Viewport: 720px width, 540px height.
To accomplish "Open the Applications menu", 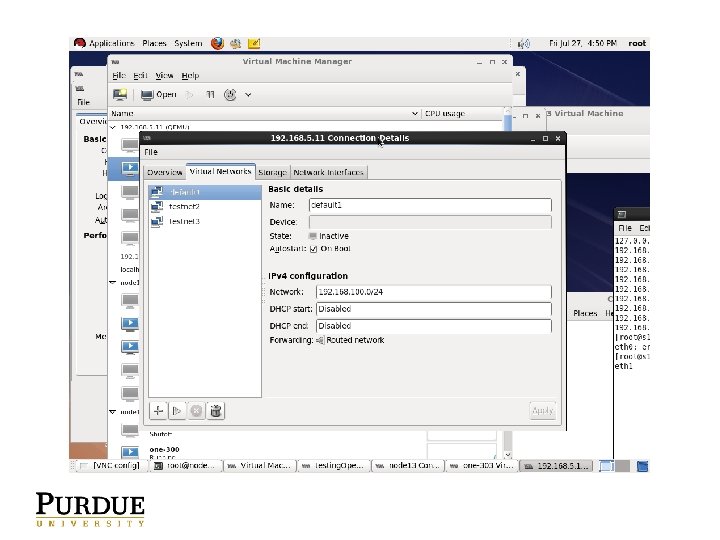I will pos(112,43).
